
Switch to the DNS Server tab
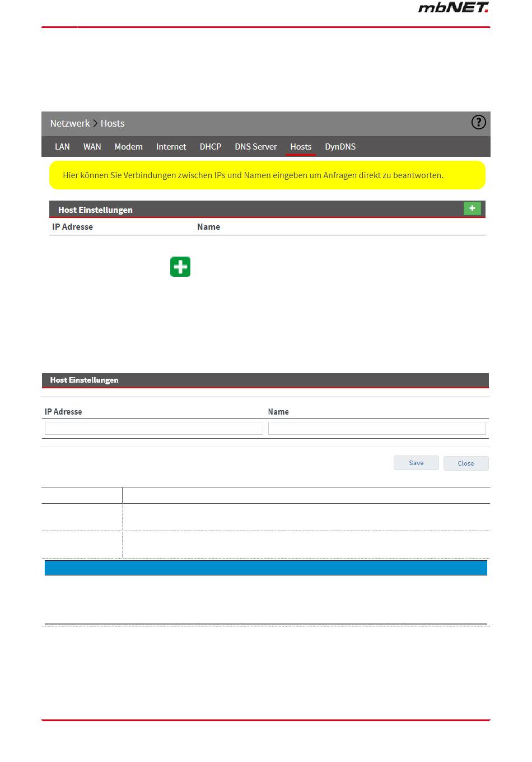tap(255, 147)
